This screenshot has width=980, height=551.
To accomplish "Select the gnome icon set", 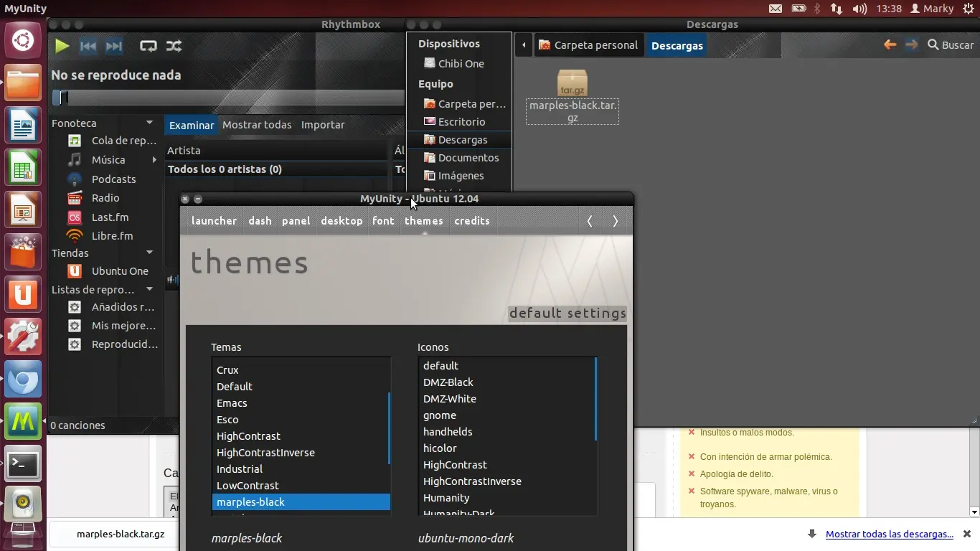I will coord(507,415).
